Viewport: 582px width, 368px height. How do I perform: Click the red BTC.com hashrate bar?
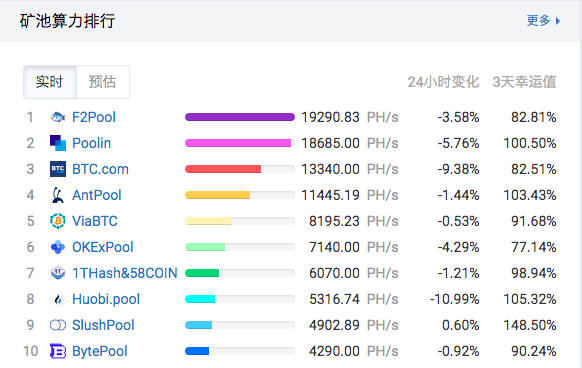(x=223, y=169)
